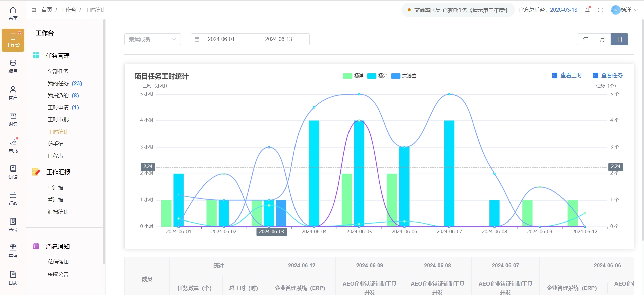Switch to 日 day view
The width and height of the screenshot is (644, 295).
tap(620, 39)
